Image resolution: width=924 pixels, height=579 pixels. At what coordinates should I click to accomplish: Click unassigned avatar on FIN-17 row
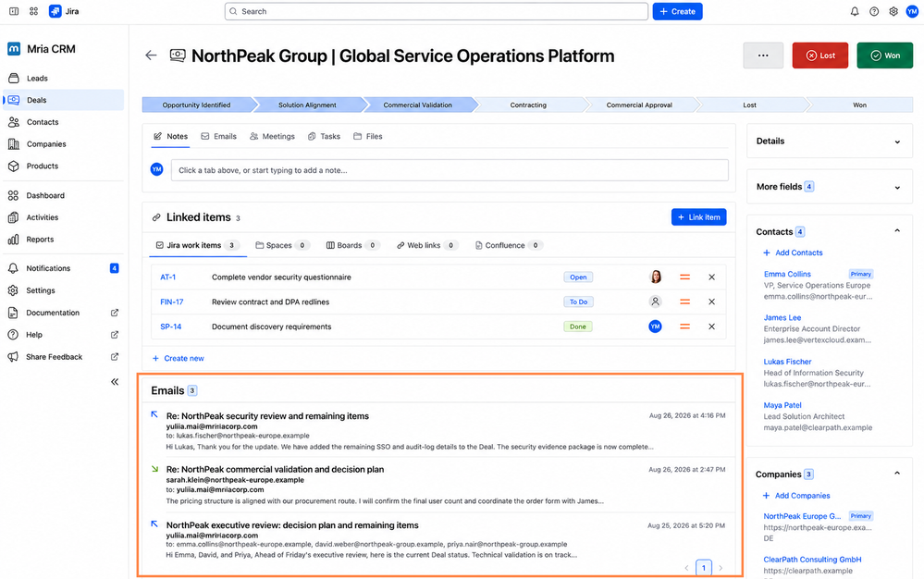click(655, 302)
